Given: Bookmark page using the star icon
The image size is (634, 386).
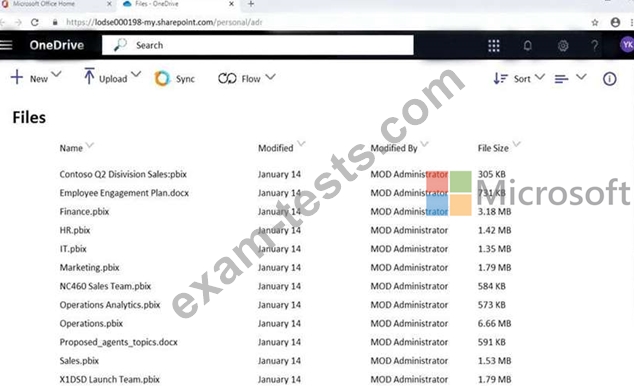Looking at the screenshot, I should (595, 22).
